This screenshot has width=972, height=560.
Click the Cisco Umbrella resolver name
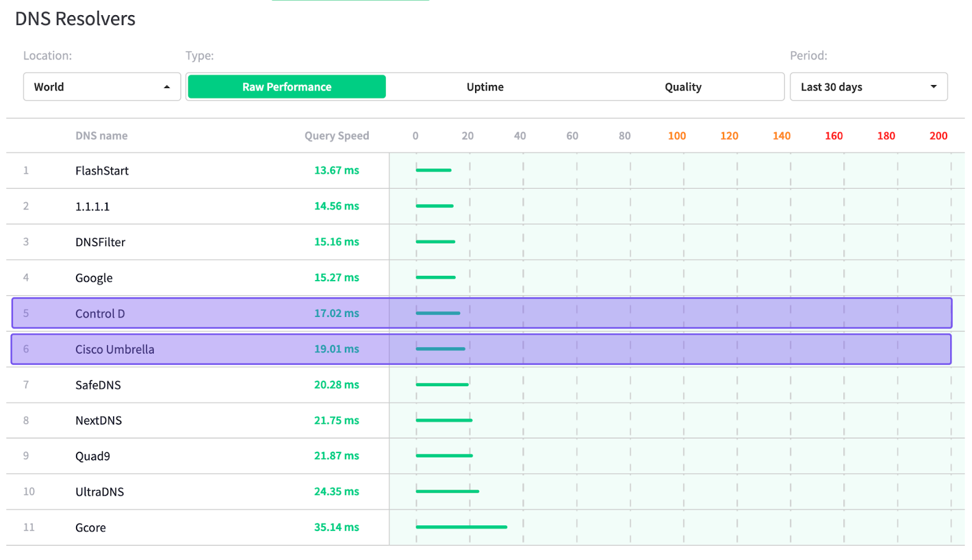(x=115, y=349)
